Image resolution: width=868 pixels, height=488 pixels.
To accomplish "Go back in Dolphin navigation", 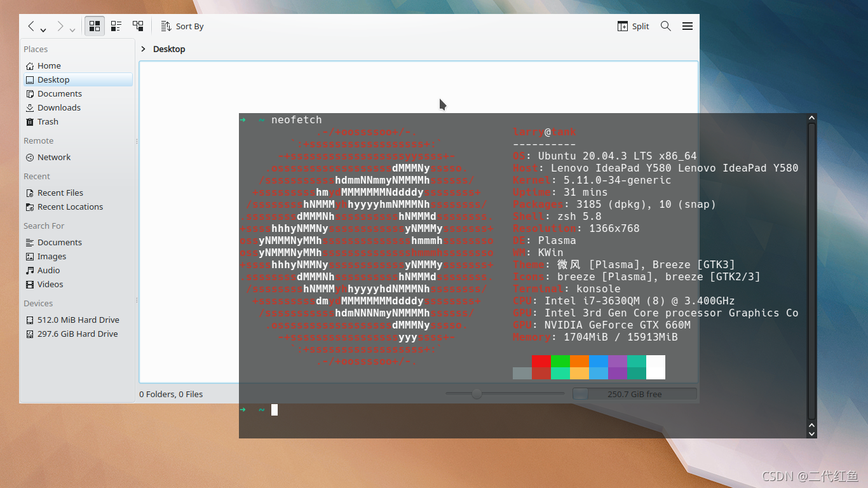I will (x=31, y=26).
